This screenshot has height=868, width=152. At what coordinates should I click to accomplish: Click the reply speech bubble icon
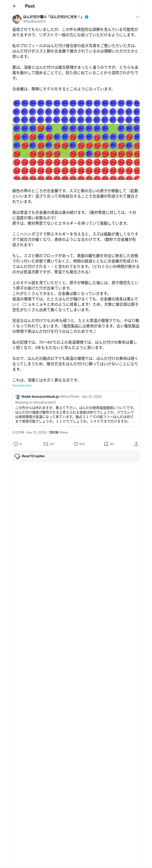pos(16,444)
